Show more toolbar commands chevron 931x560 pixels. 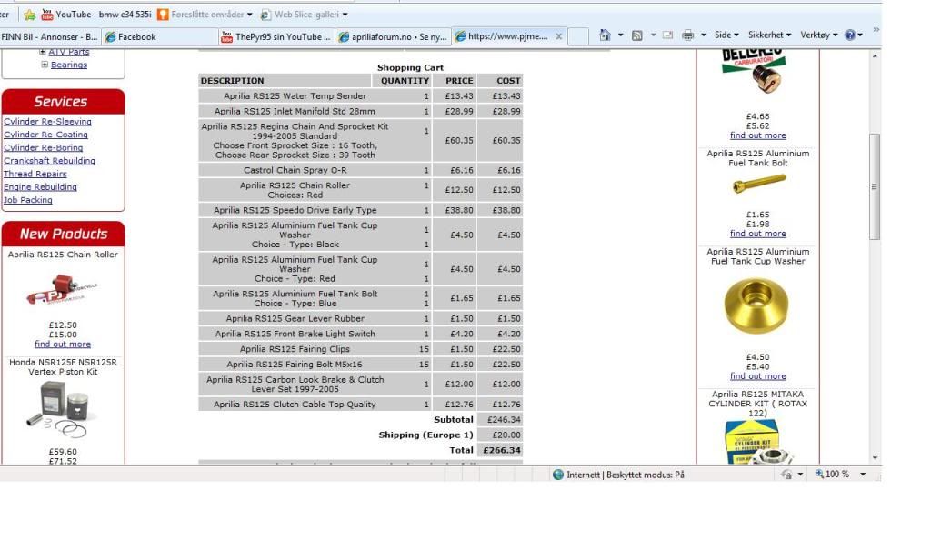[x=876, y=29]
